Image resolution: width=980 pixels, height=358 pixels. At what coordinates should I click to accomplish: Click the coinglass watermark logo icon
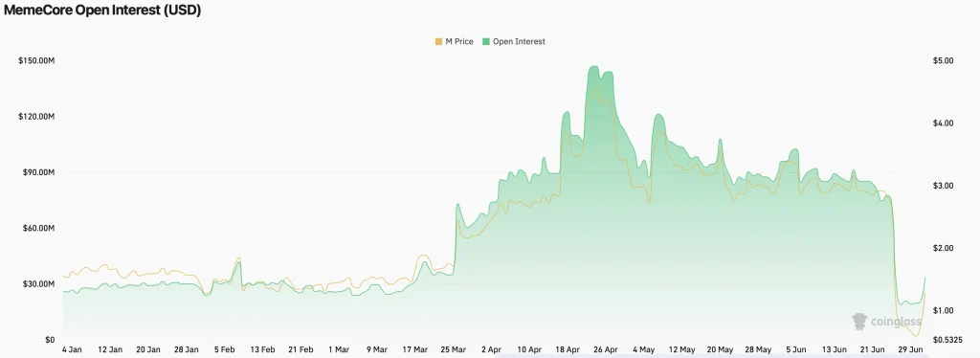(x=859, y=321)
